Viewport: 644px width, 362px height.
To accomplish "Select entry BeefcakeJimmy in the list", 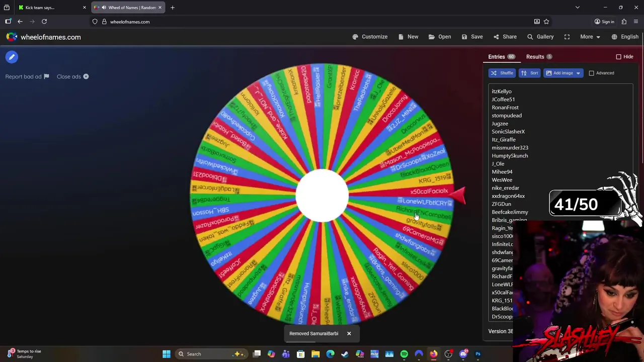I will 510,212.
